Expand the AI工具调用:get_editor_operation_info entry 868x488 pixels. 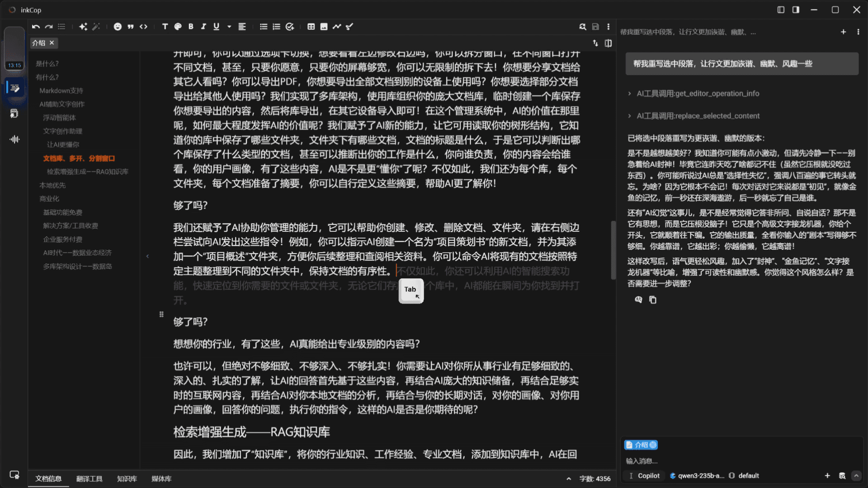[629, 94]
